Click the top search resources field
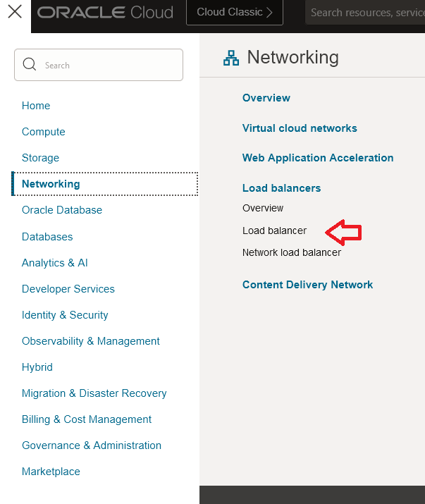Image resolution: width=425 pixels, height=504 pixels. click(x=365, y=13)
